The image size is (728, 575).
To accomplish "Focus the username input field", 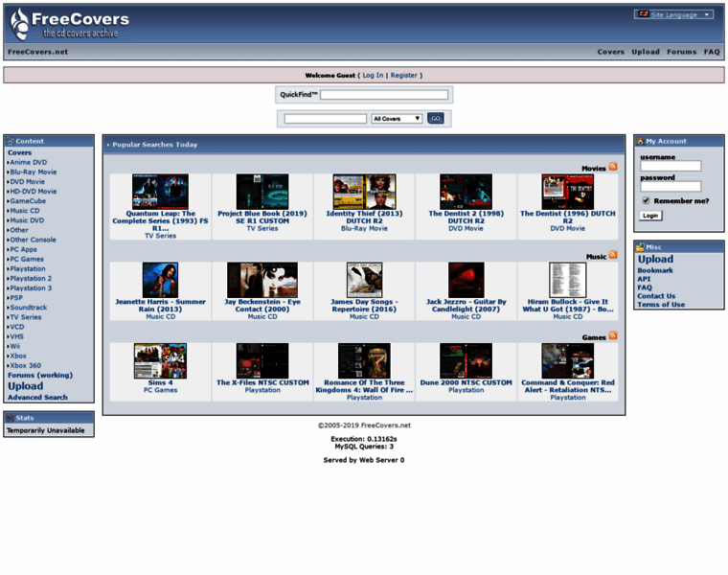I will pyautogui.click(x=671, y=166).
